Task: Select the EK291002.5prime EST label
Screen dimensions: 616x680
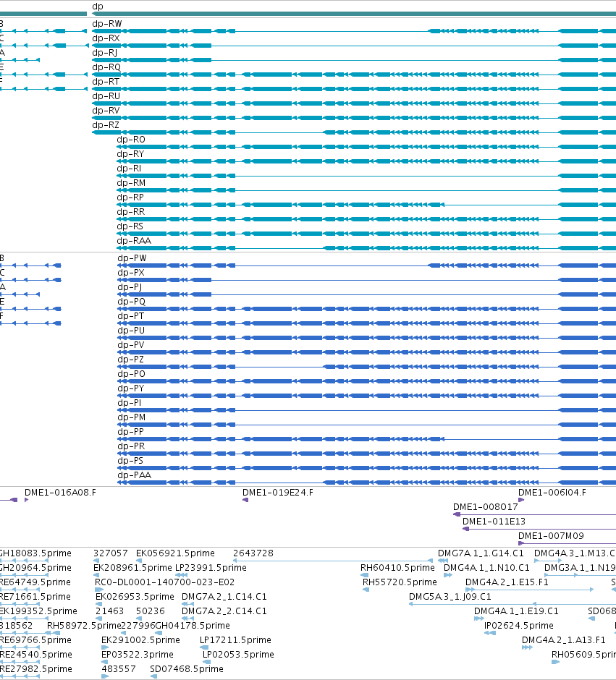Action: click(140, 640)
